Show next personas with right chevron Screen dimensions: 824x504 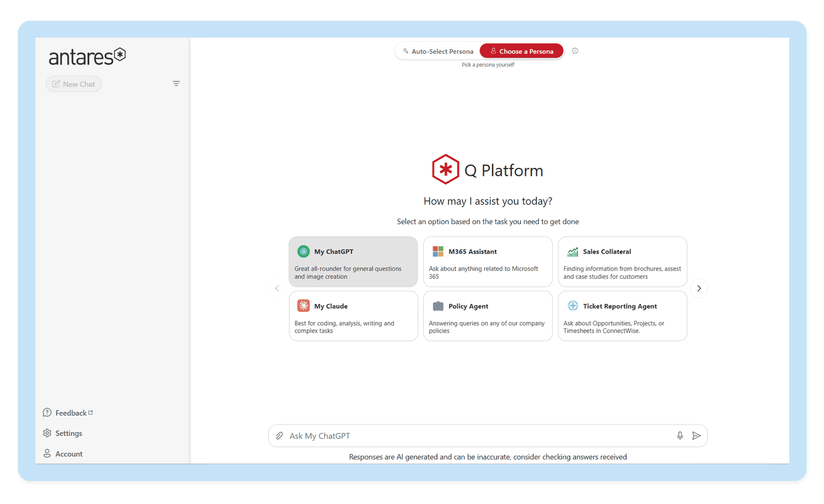point(699,288)
